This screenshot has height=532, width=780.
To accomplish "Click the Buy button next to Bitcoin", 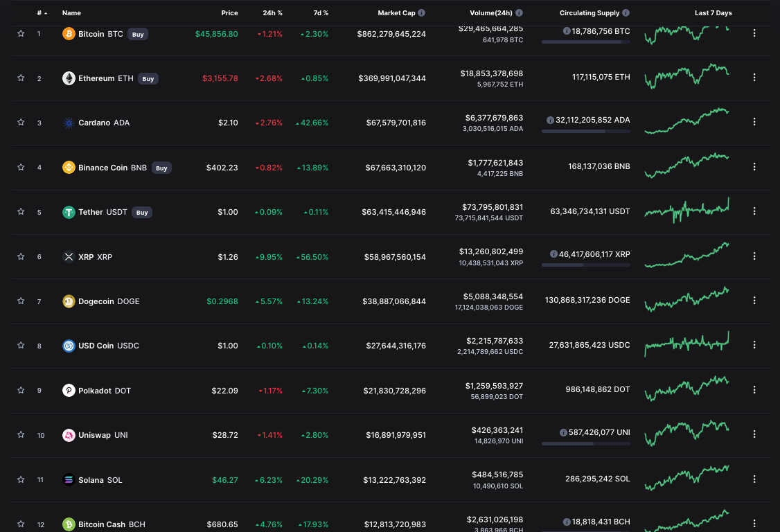I will click(x=138, y=35).
